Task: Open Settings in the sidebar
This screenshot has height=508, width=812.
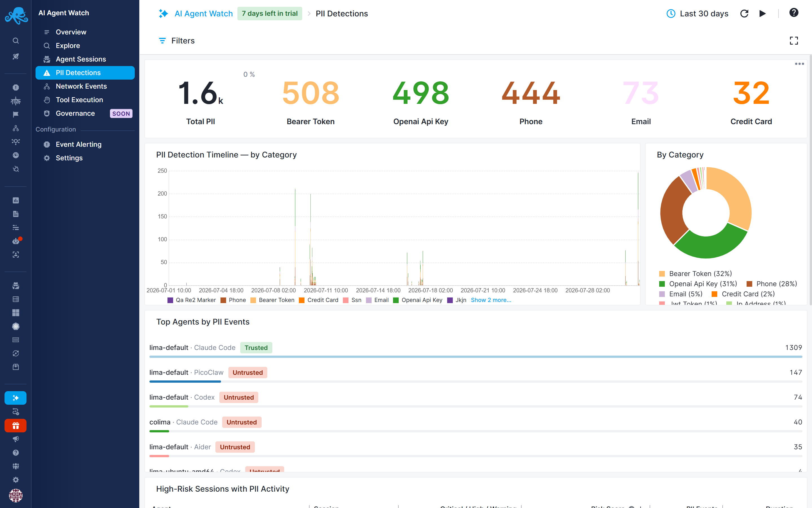Action: pos(85,158)
